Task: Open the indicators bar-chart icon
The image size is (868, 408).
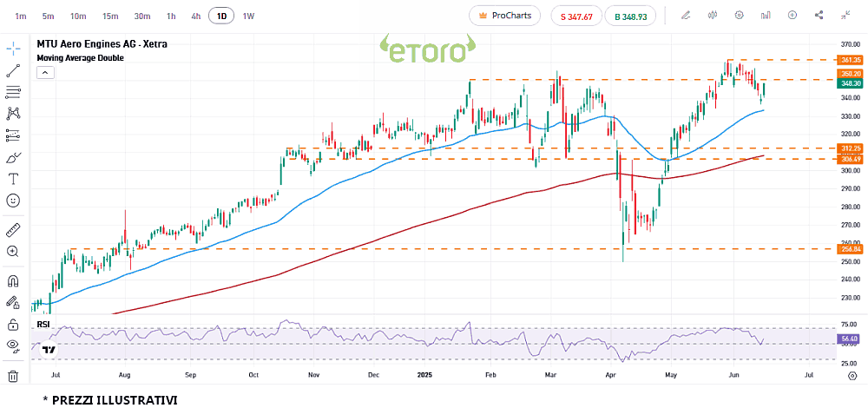Action: [x=766, y=16]
